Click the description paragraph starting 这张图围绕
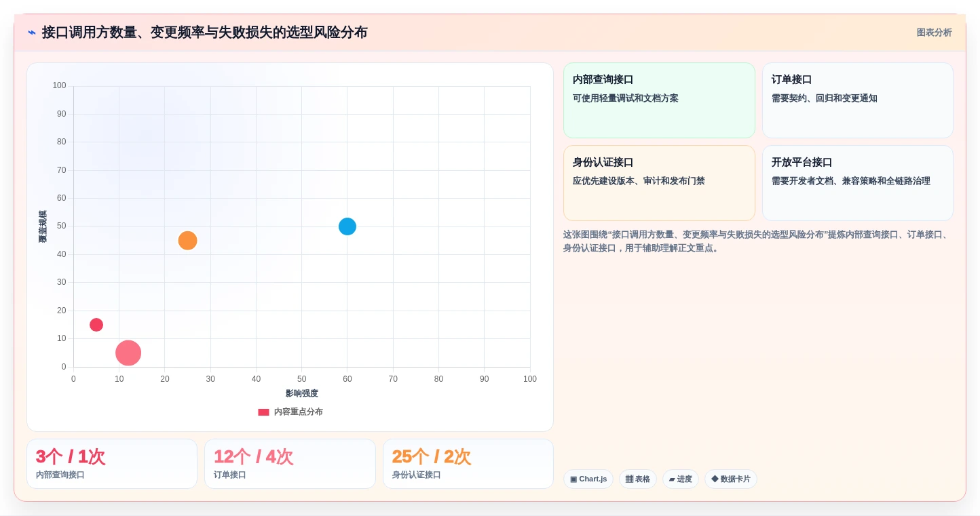Image resolution: width=980 pixels, height=516 pixels. (x=757, y=241)
